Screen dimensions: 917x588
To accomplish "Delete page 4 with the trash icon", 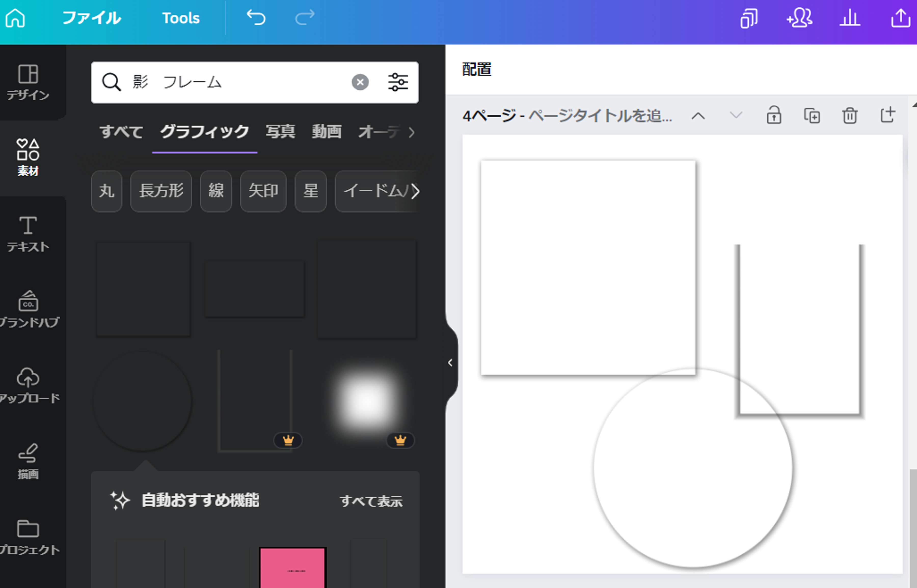I will coord(850,115).
